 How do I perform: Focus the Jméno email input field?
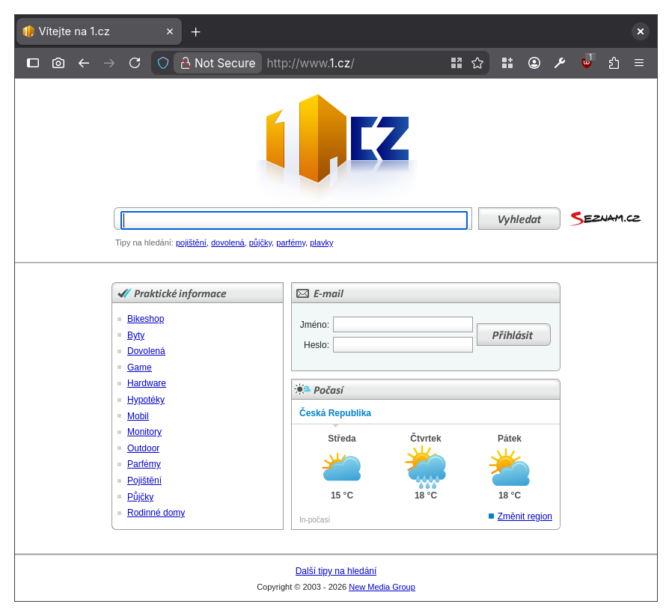click(403, 325)
